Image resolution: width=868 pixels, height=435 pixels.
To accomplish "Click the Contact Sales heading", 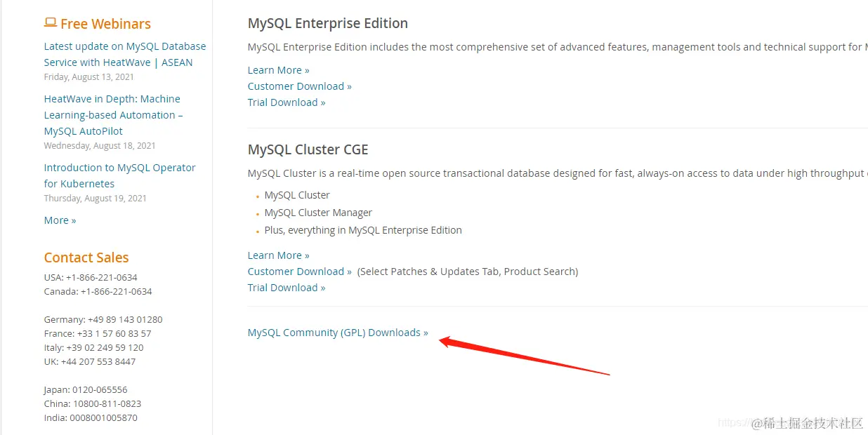I will coord(86,257).
